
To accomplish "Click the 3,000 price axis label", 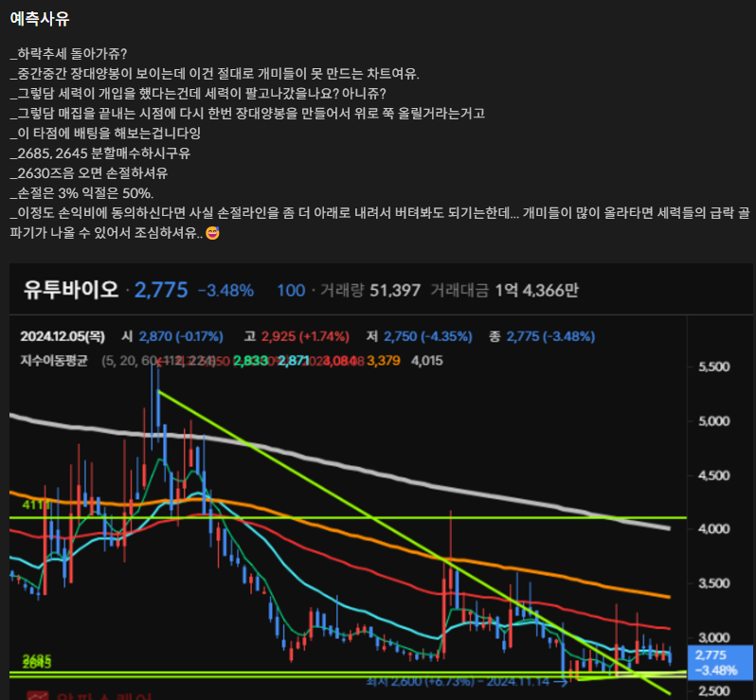I will tap(714, 637).
